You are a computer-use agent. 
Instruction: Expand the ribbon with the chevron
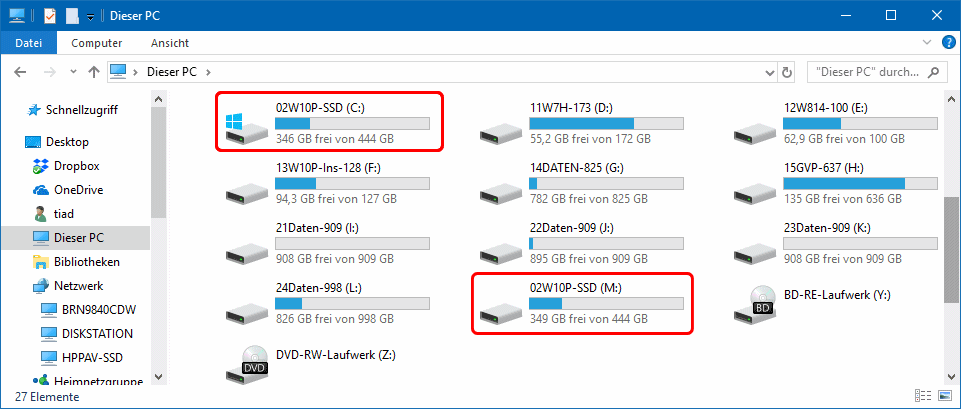pyautogui.click(x=927, y=44)
